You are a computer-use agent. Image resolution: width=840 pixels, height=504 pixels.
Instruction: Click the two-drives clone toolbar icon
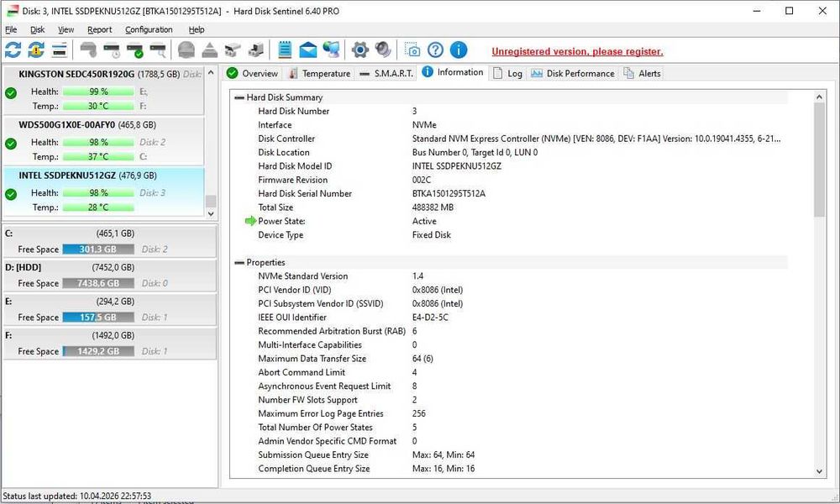(233, 50)
